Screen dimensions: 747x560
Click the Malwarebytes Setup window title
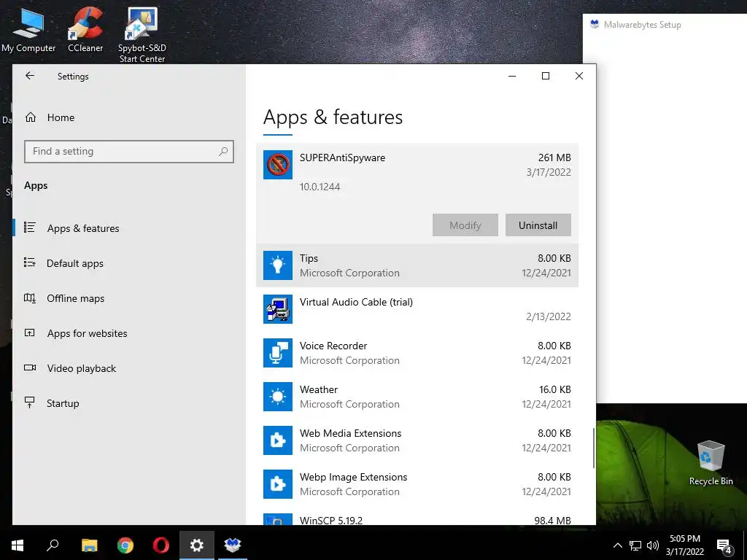click(642, 25)
